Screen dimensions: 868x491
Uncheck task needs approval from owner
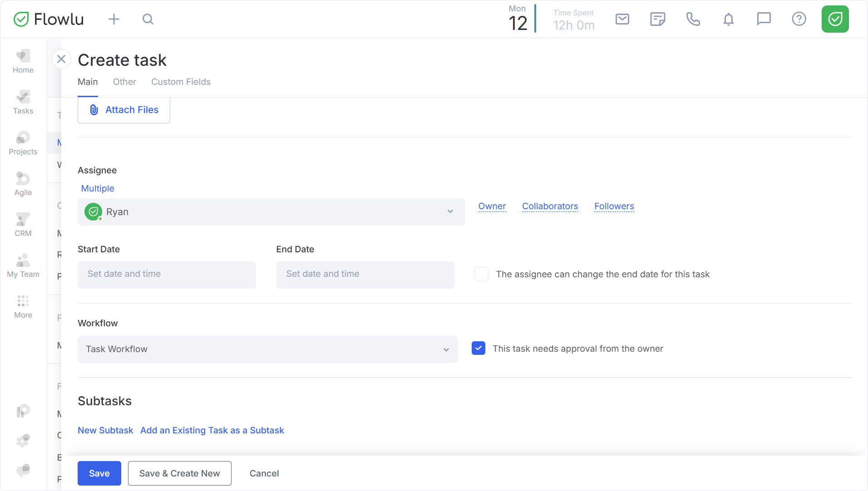point(478,349)
